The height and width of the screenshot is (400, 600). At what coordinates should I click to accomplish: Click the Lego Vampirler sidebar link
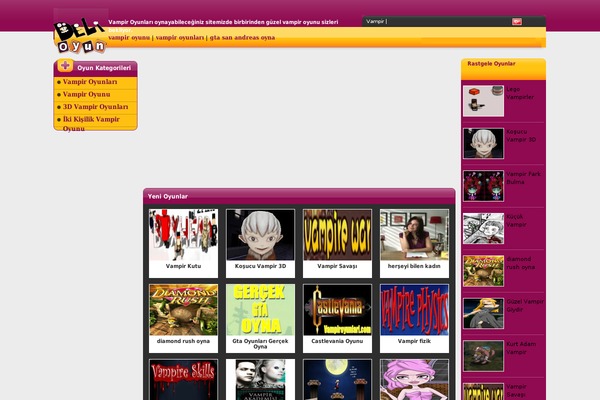tap(520, 93)
